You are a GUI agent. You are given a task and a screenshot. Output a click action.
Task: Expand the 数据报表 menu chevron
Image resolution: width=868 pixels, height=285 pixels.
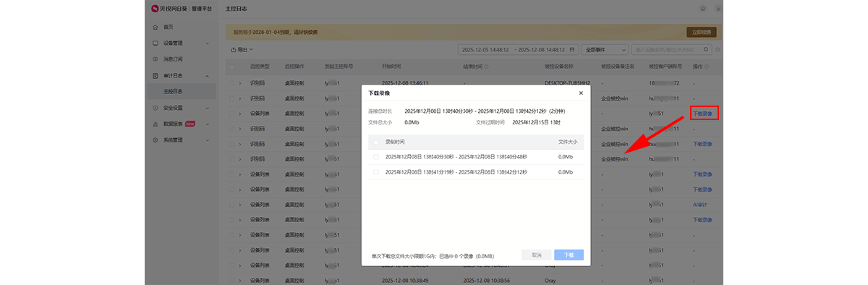tap(208, 124)
